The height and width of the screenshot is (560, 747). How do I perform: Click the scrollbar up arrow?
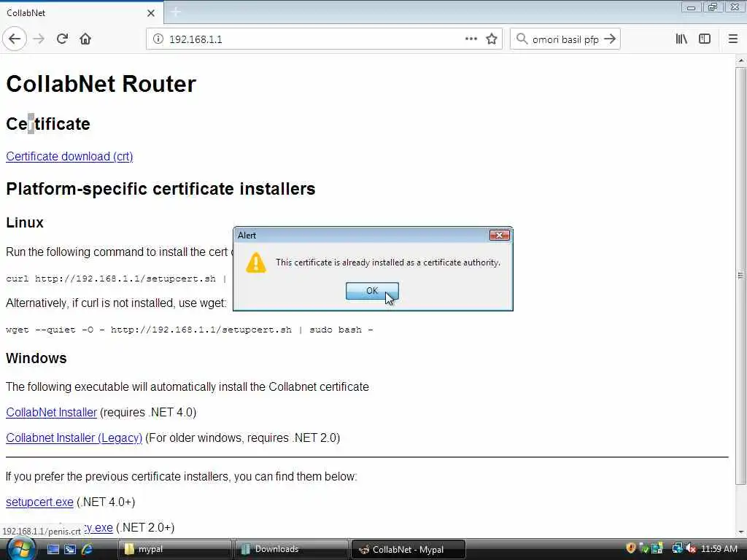coord(741,61)
